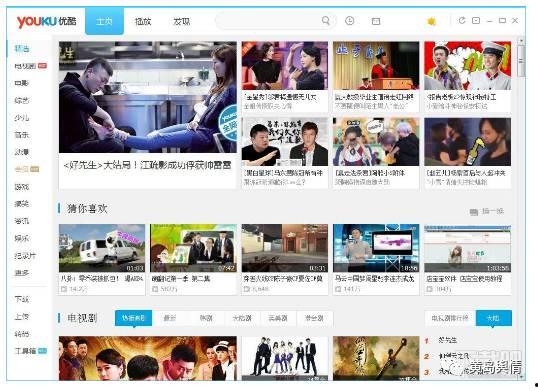Open 工具箱 in the sidebar
The height and width of the screenshot is (391, 538).
pos(25,351)
